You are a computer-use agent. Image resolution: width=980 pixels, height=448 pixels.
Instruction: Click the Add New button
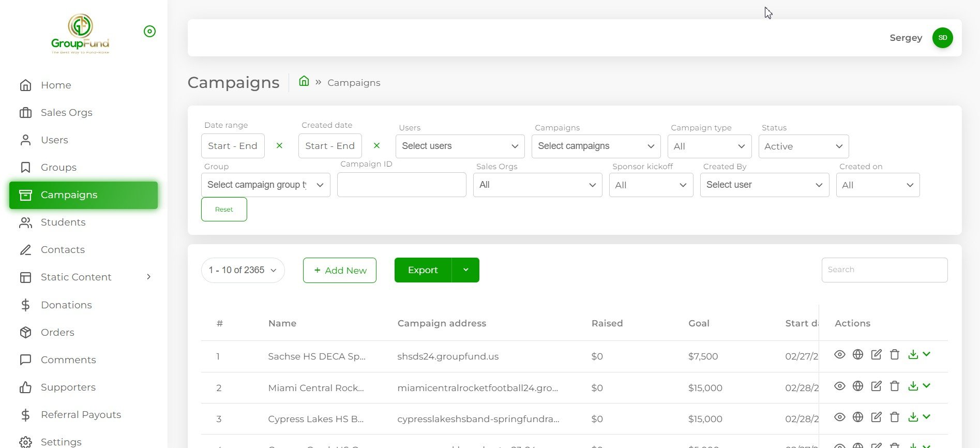point(339,270)
